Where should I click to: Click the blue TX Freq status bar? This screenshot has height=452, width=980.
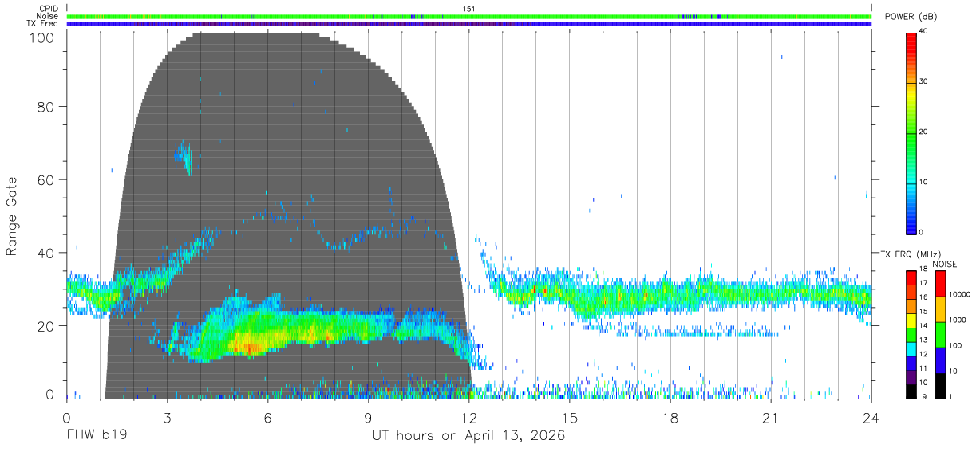pos(469,24)
